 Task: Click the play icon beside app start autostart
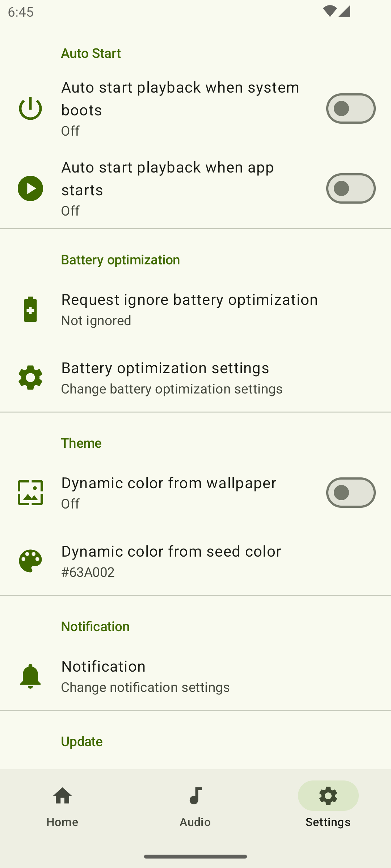[x=30, y=188]
